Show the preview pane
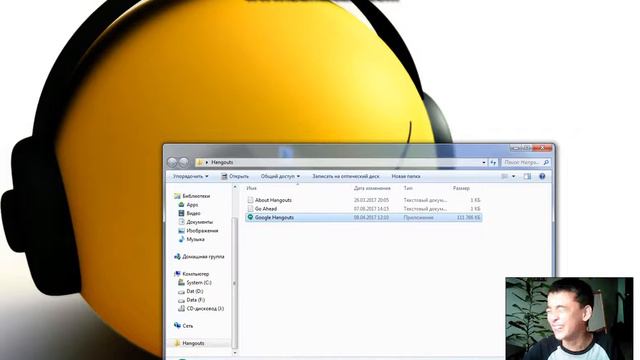This screenshot has height=360, width=640. pos(527,176)
